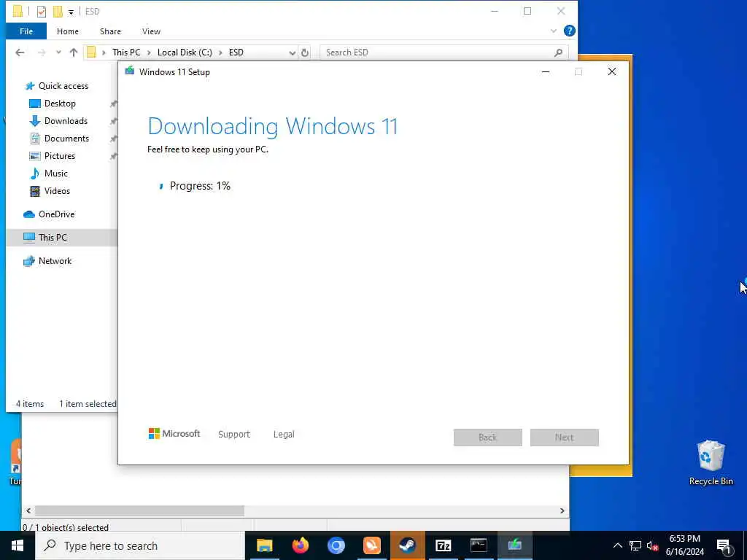Open Videos in the navigation pane
The image size is (747, 560).
click(x=57, y=191)
